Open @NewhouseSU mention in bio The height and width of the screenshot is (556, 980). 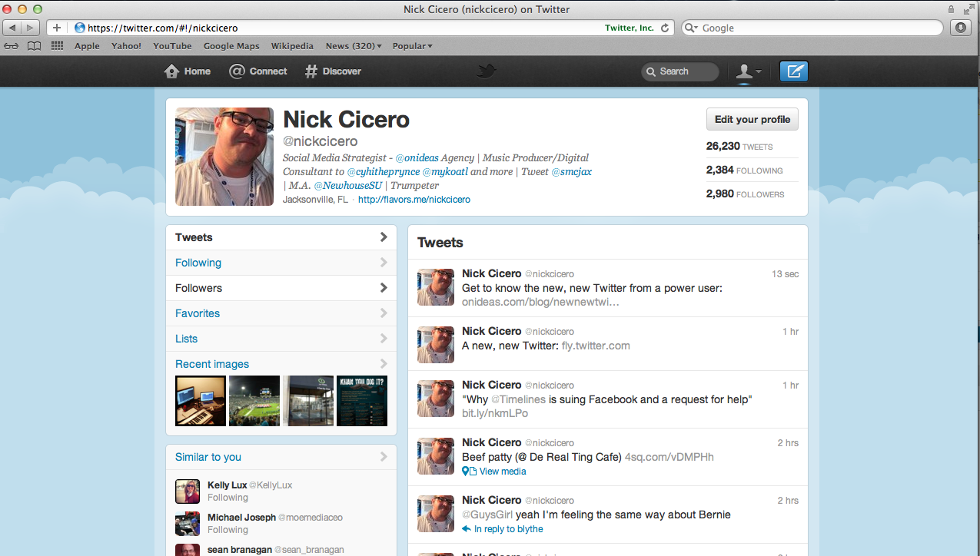[350, 186]
